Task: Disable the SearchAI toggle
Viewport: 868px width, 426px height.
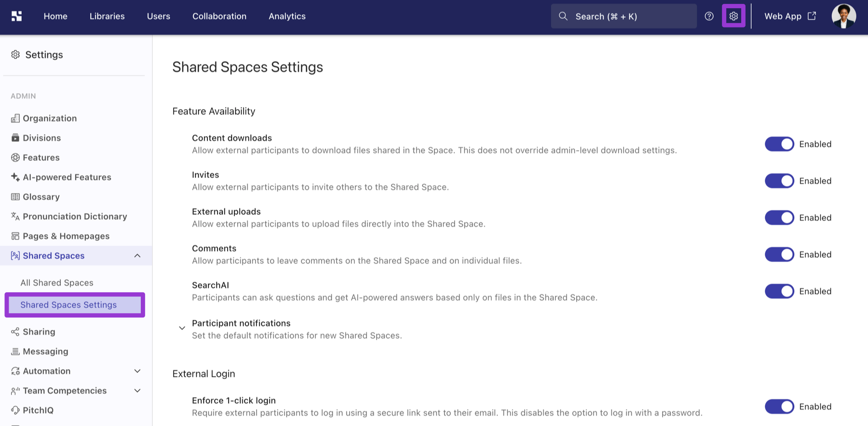Action: (x=779, y=291)
